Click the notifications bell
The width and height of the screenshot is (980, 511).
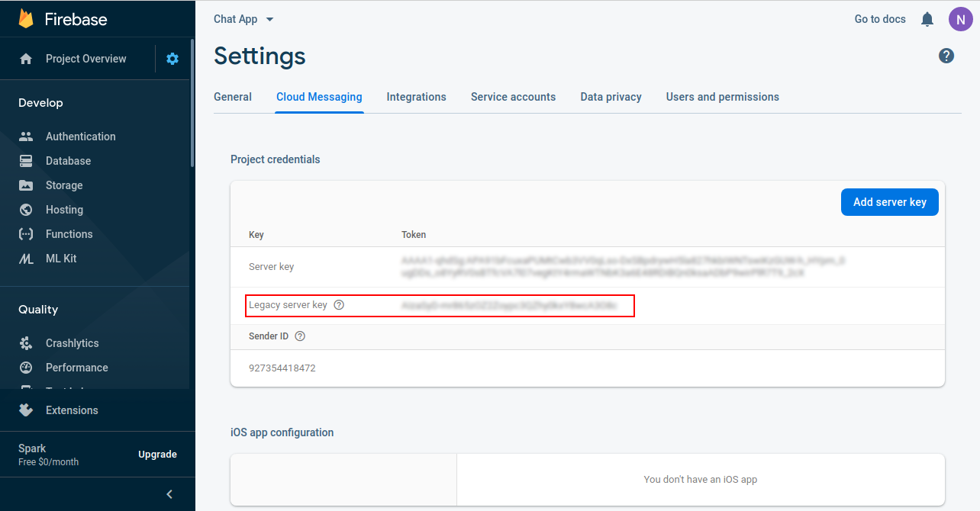tap(927, 18)
